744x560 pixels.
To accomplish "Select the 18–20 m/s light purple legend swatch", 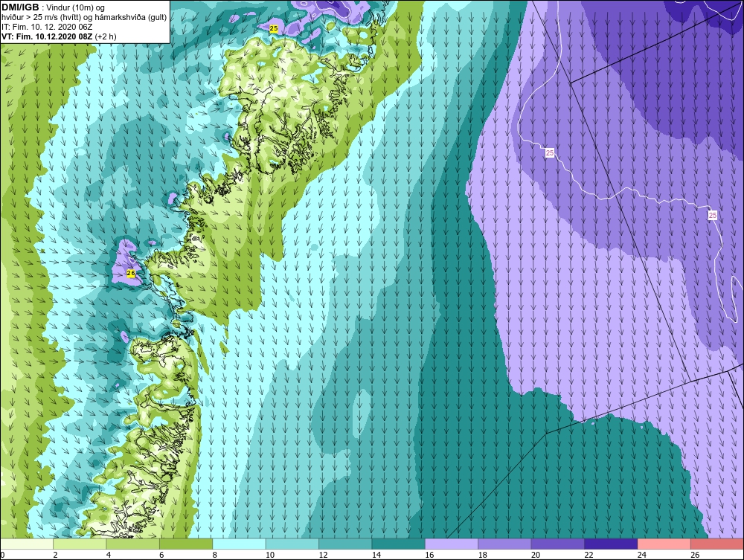I will 505,544.
